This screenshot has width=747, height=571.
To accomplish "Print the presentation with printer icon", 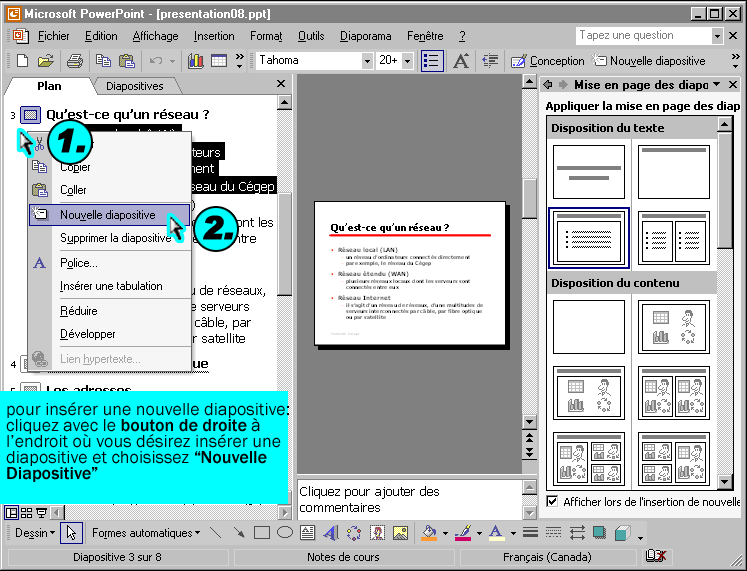I will (x=75, y=61).
